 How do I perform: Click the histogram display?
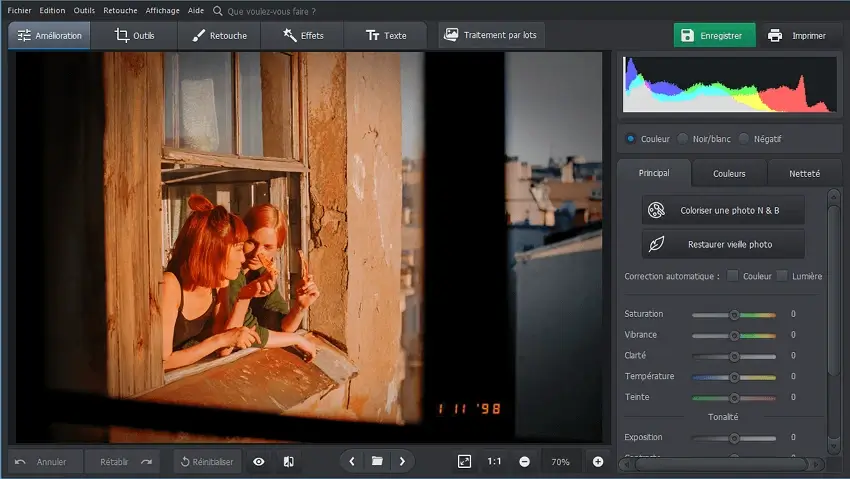(x=730, y=84)
